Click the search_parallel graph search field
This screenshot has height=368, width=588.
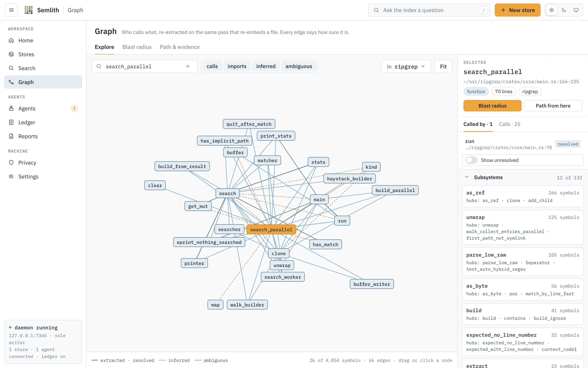(144, 66)
